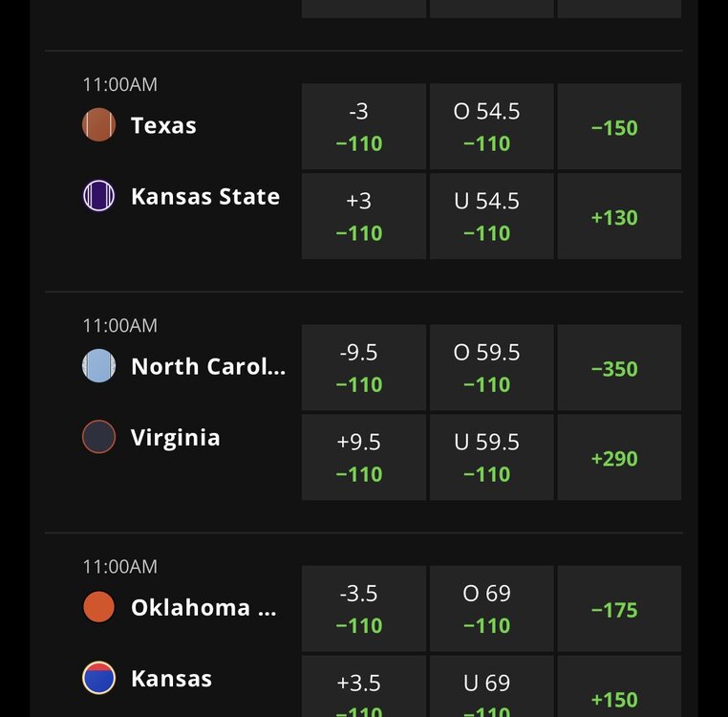Screen dimensions: 728x717
Task: Click the Oklahoma team logo icon
Action: point(99,607)
